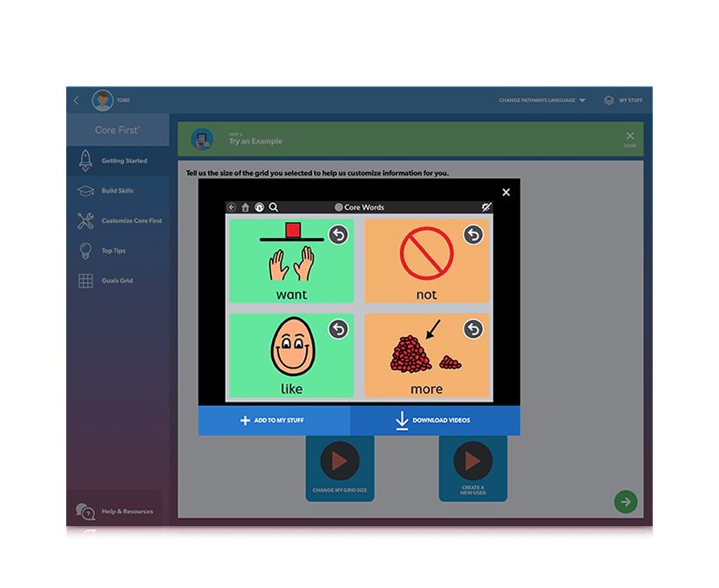Click the MY STUFF stack icon
Screen dimensions: 719x588
[608, 99]
